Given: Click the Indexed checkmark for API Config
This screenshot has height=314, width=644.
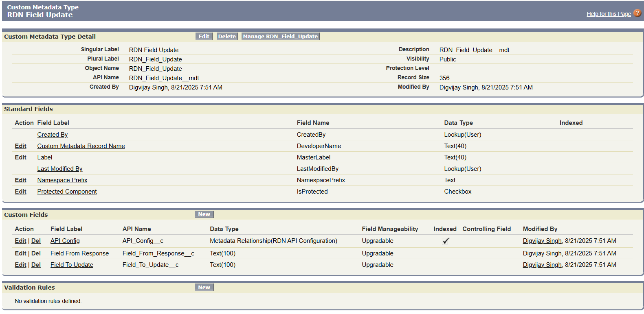Looking at the screenshot, I should (x=446, y=241).
